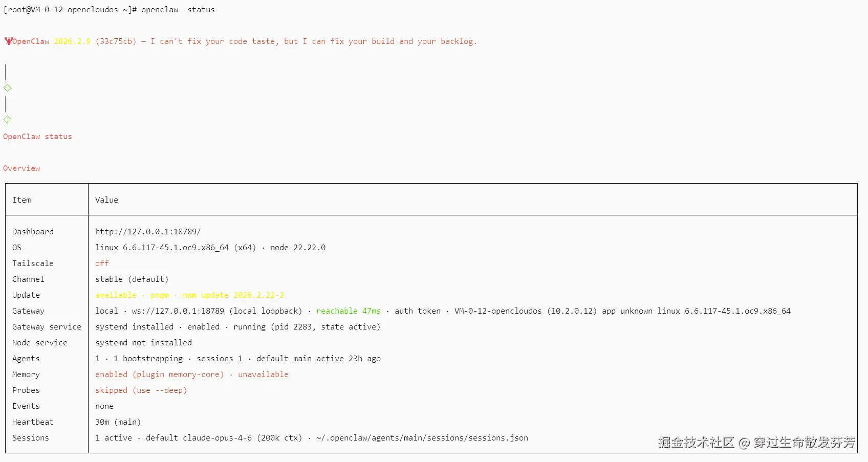Click the sessions.json file path
Image resolution: width=868 pixels, height=462 pixels.
pos(422,437)
